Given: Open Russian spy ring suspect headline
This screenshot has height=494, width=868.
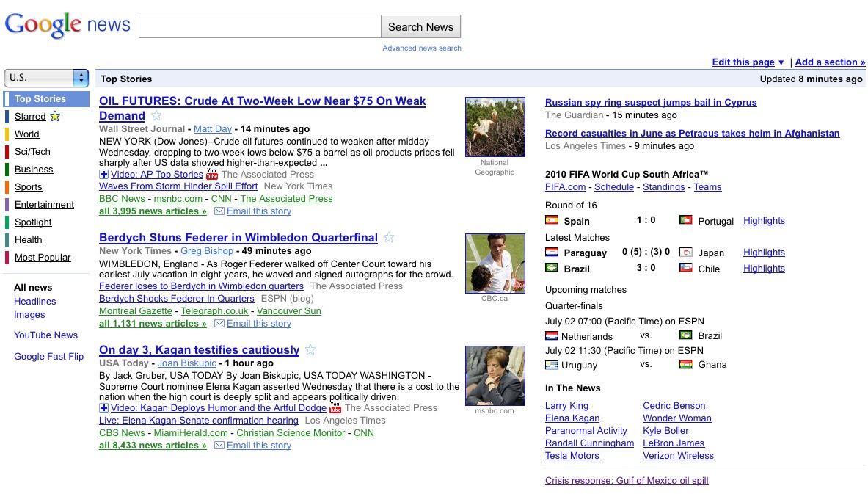Looking at the screenshot, I should point(651,103).
